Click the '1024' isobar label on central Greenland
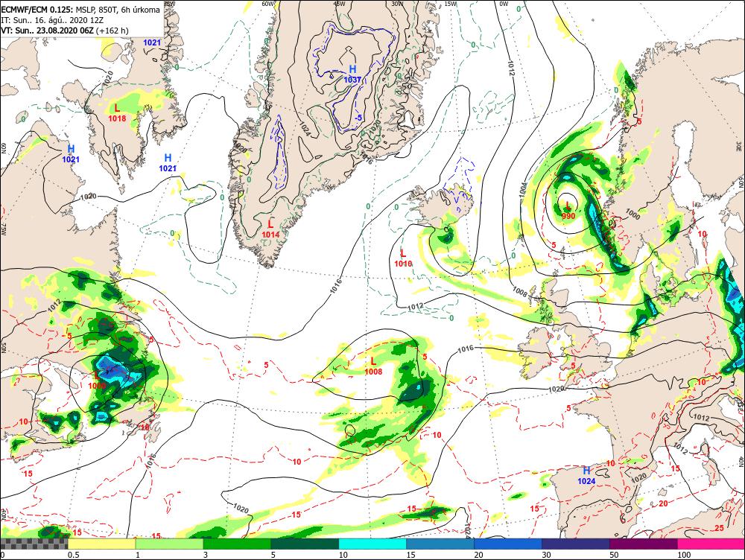Screen dimensions: 745x560 (x=305, y=129)
